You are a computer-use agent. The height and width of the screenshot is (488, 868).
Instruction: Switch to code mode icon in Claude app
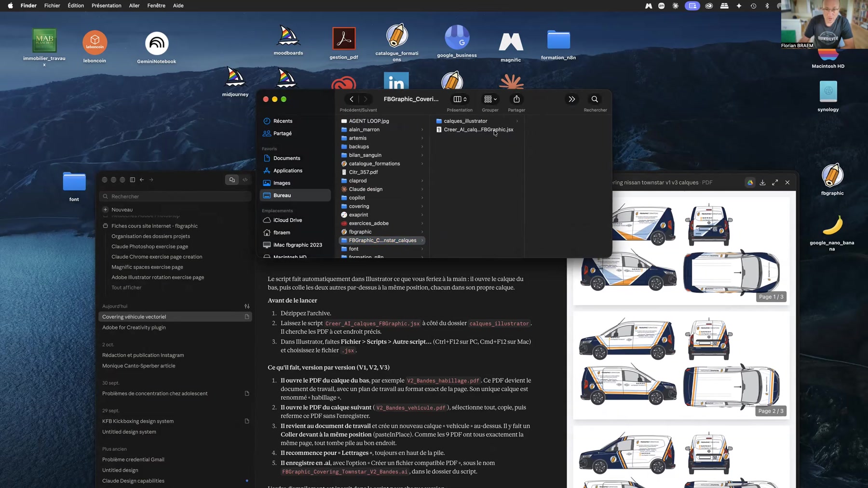click(245, 180)
